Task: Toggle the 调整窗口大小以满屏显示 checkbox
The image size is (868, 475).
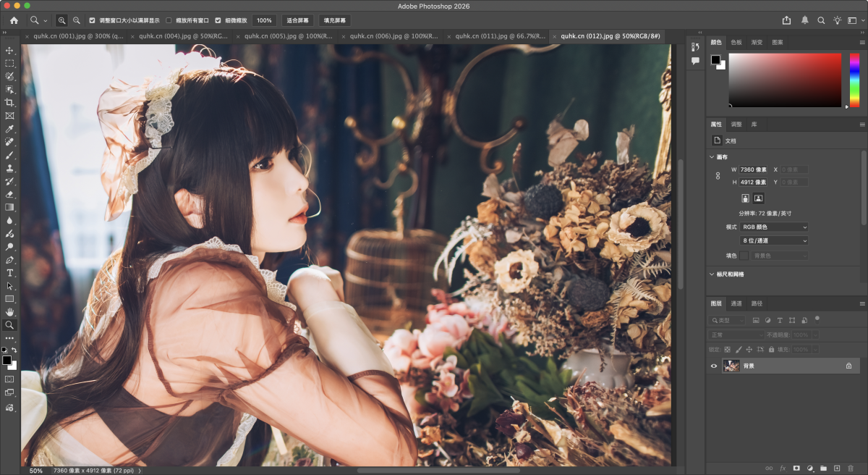Action: coord(92,20)
